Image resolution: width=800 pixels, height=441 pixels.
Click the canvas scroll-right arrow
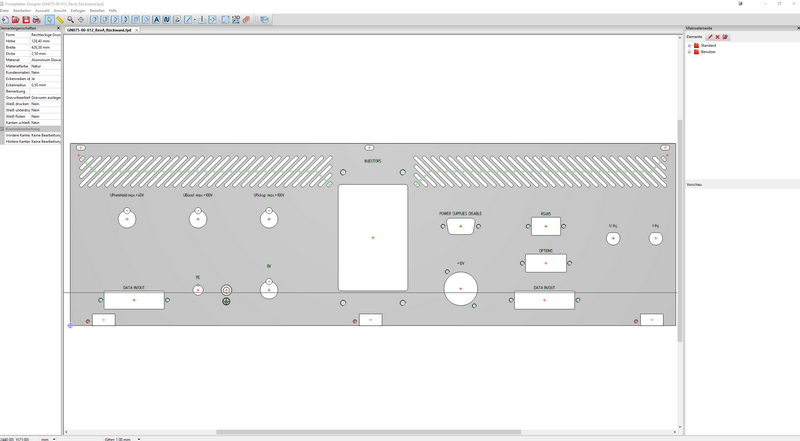click(x=674, y=432)
